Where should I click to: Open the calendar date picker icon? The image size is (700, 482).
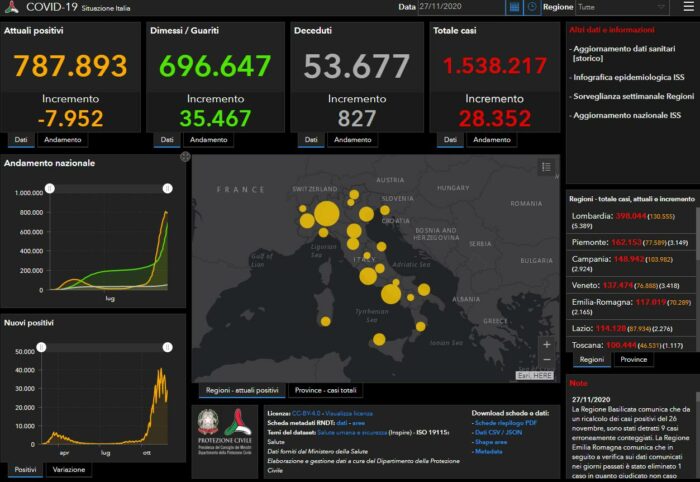click(513, 7)
